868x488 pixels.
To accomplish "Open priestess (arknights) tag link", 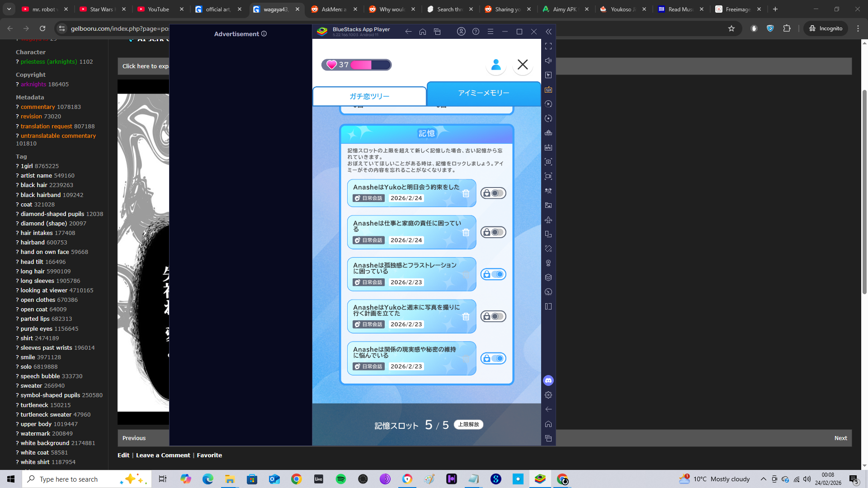I will tap(49, 62).
